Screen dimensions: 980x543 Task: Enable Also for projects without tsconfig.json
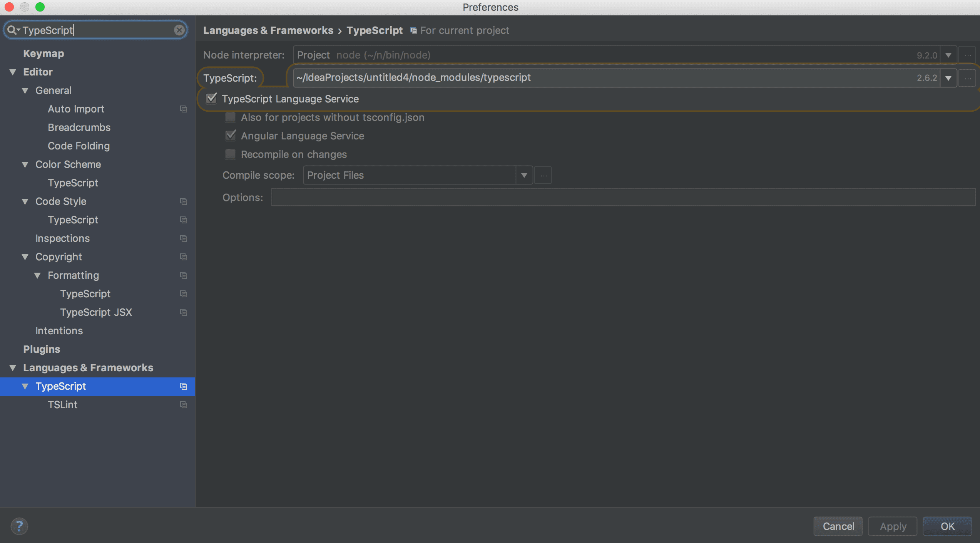point(231,117)
